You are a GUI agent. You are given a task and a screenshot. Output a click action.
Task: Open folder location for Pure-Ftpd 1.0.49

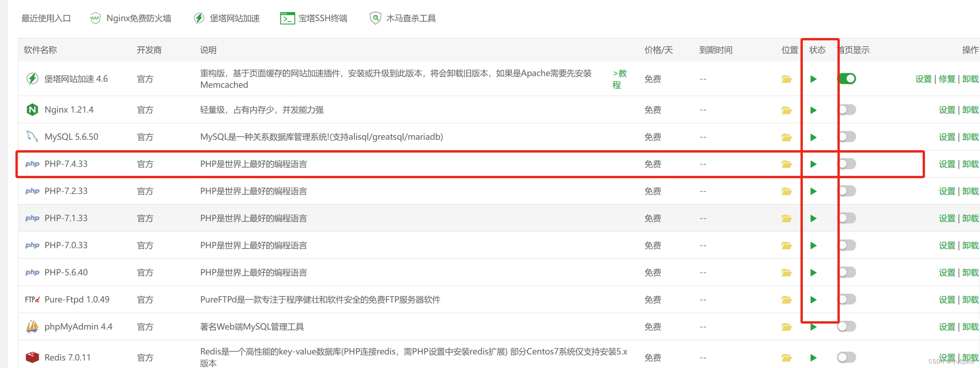coord(786,300)
